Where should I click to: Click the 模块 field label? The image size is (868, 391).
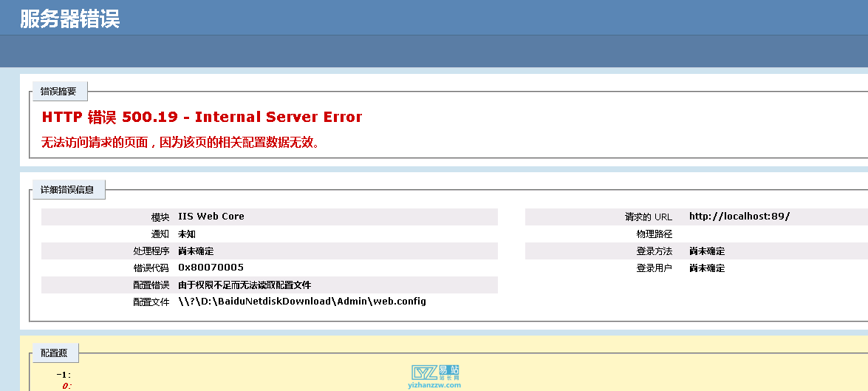[x=160, y=217]
